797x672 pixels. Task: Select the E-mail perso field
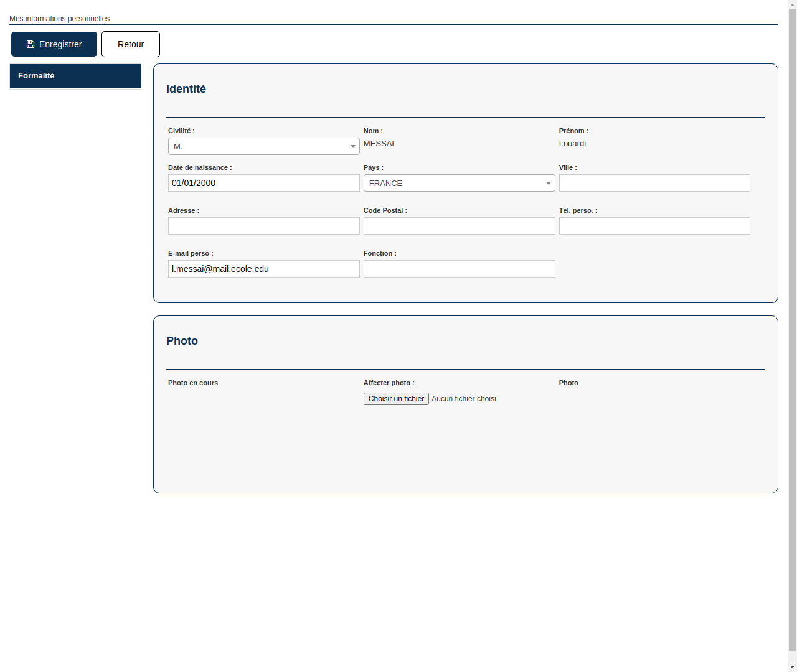click(263, 268)
